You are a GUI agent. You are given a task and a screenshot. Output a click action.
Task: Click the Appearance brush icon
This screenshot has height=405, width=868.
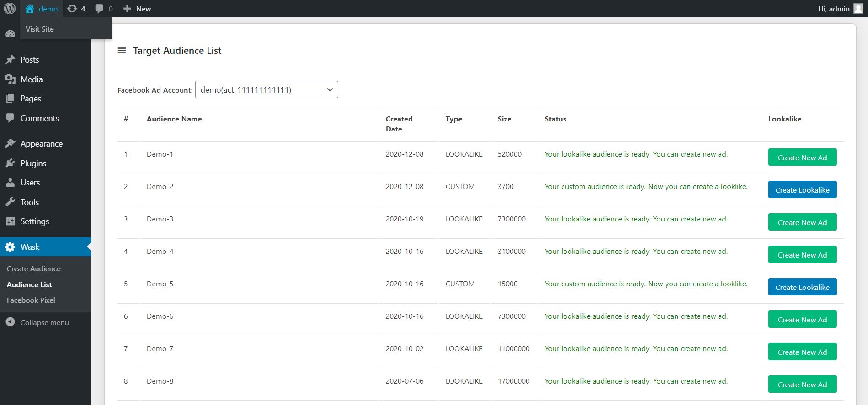pos(10,144)
